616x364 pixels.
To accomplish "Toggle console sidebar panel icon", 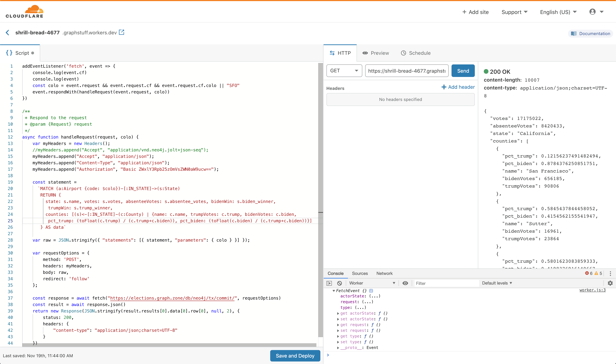I will 329,283.
